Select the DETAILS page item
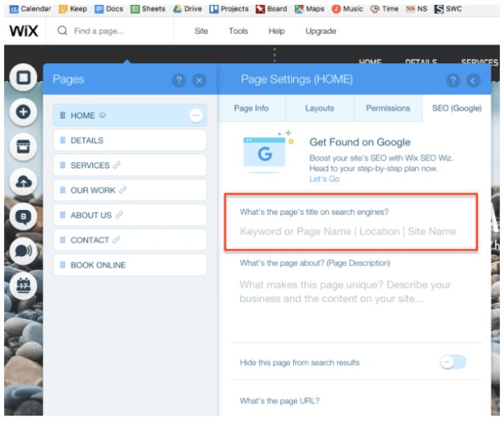 [130, 141]
